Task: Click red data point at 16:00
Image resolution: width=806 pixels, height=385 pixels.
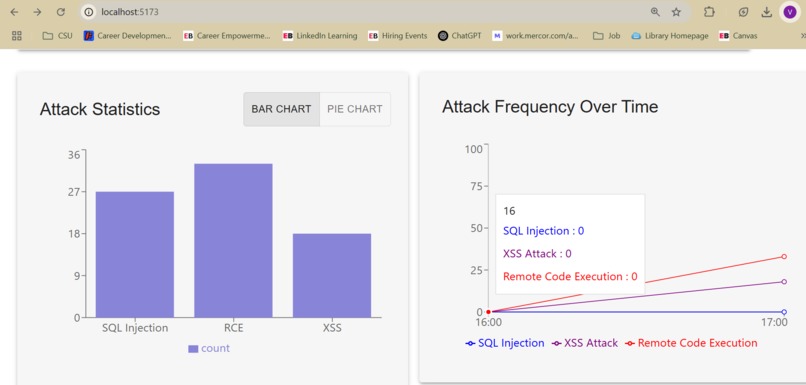Action: (x=488, y=312)
